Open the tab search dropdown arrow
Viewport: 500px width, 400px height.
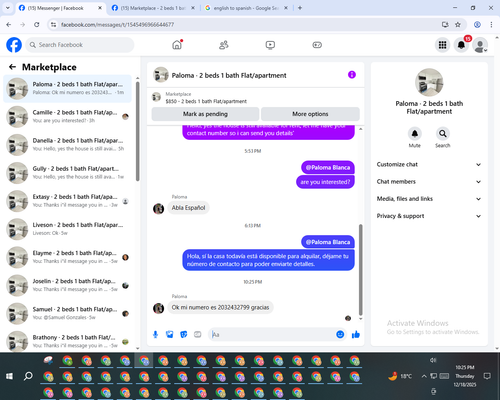8,8
